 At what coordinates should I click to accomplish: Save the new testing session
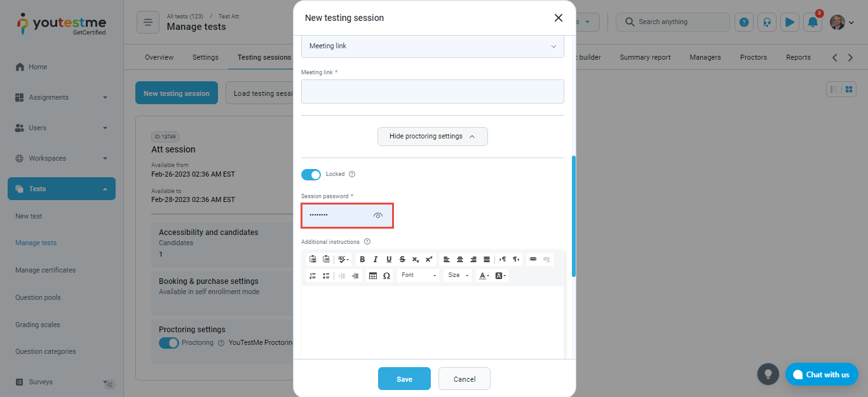(x=404, y=379)
